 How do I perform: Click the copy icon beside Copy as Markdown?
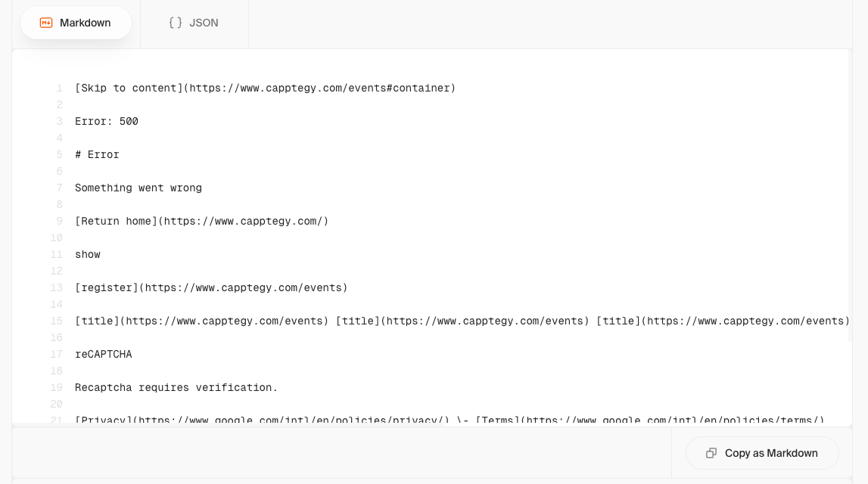pos(711,453)
